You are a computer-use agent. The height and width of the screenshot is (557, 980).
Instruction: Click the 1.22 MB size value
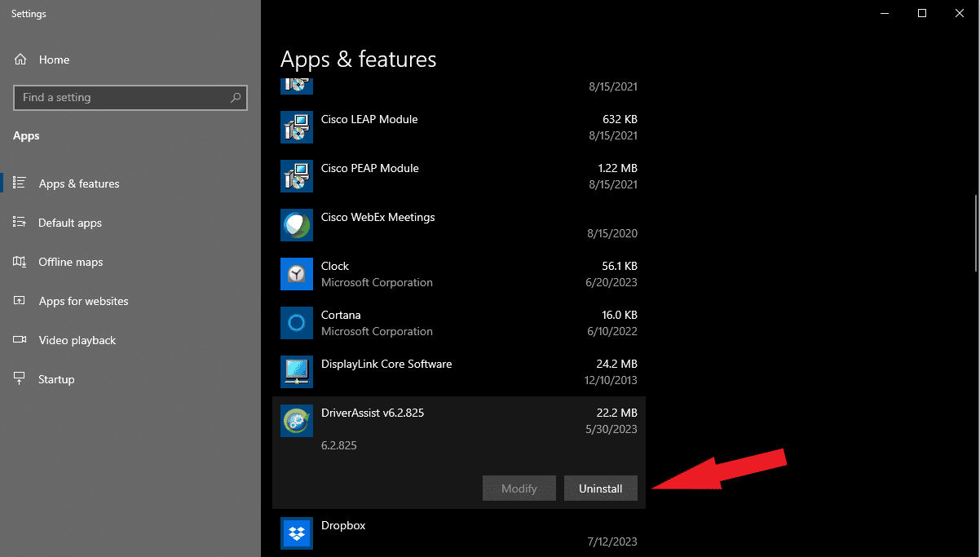[x=617, y=168]
